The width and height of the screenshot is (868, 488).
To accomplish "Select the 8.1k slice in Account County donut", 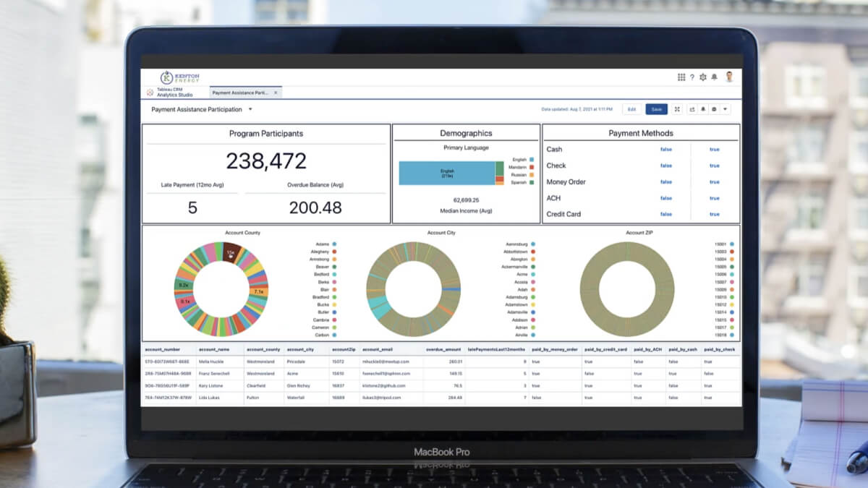I will point(185,301).
